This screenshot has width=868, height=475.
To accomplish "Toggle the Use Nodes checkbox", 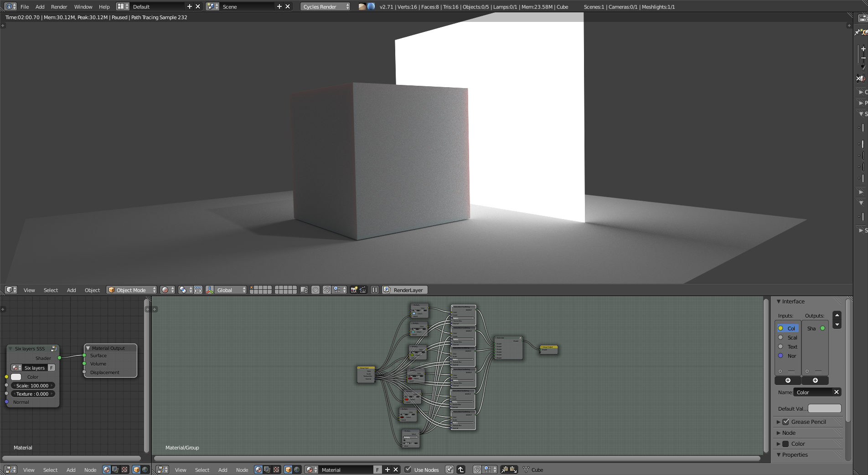I will tap(408, 470).
